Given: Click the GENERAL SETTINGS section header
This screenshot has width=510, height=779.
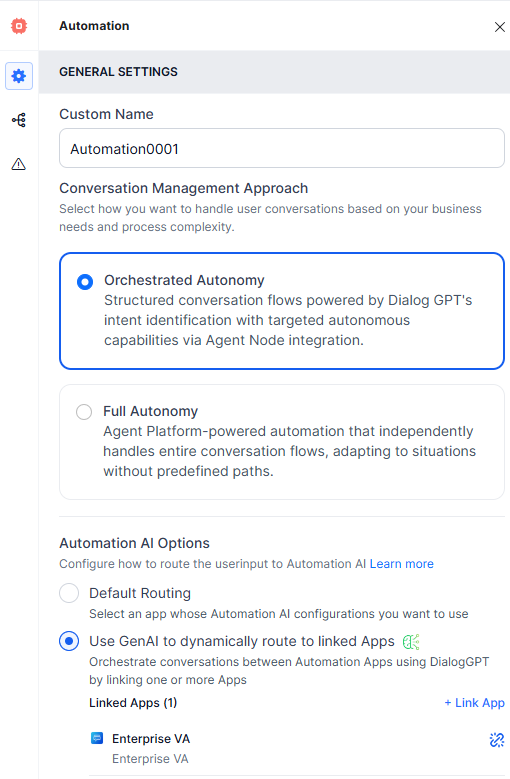Looking at the screenshot, I should pos(275,72).
